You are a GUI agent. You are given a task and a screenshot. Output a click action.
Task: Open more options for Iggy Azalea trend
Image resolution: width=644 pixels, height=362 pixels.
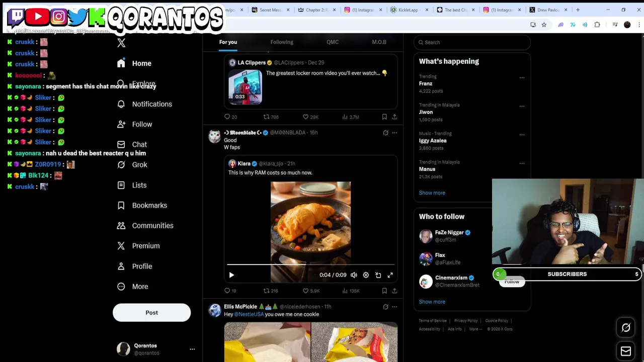pyautogui.click(x=522, y=135)
